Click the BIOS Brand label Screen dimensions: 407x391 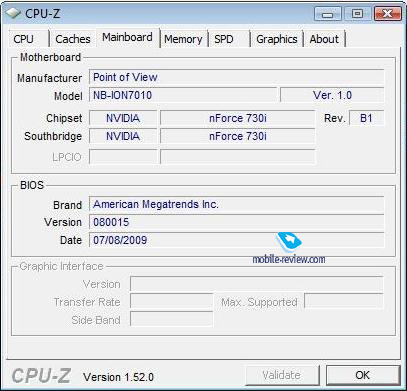[67, 205]
